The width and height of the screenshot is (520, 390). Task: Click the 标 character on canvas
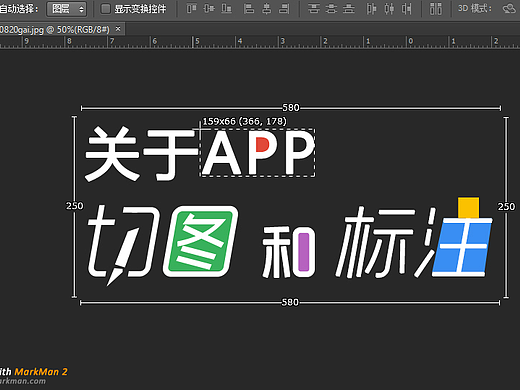(x=375, y=243)
